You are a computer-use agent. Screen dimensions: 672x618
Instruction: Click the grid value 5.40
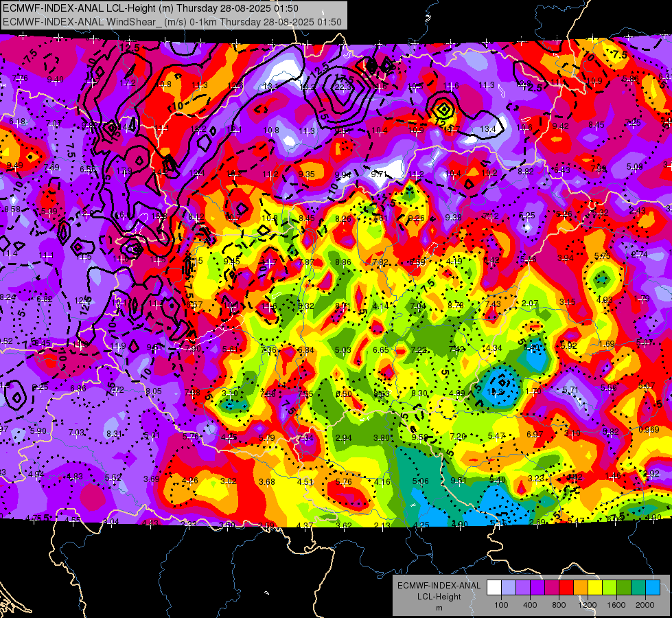497,479
